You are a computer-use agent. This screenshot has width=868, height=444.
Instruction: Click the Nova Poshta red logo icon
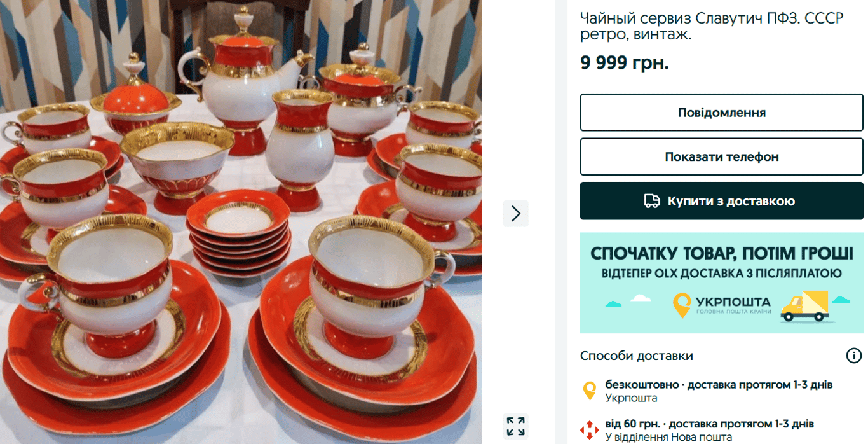click(590, 429)
